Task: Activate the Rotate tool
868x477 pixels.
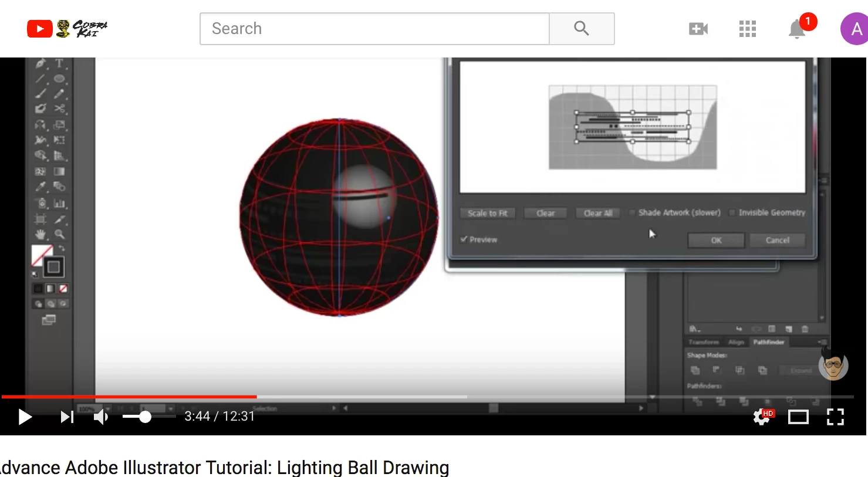Action: tap(40, 124)
